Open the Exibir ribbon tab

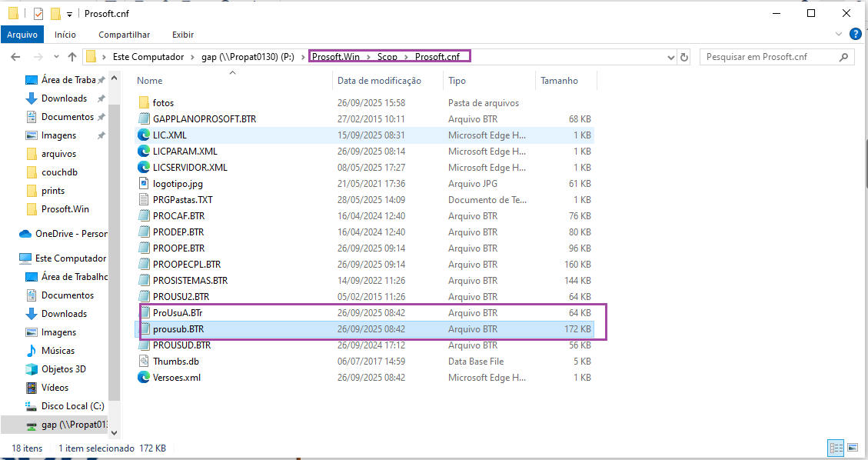pyautogui.click(x=183, y=35)
